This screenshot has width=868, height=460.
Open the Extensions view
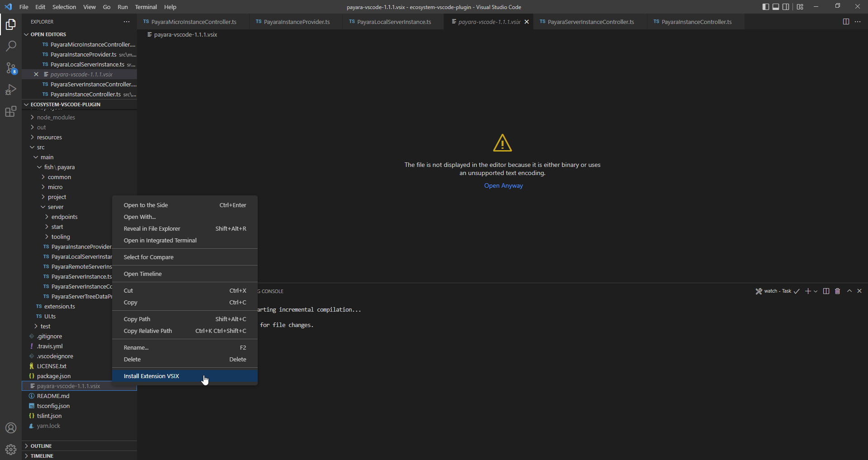10,111
